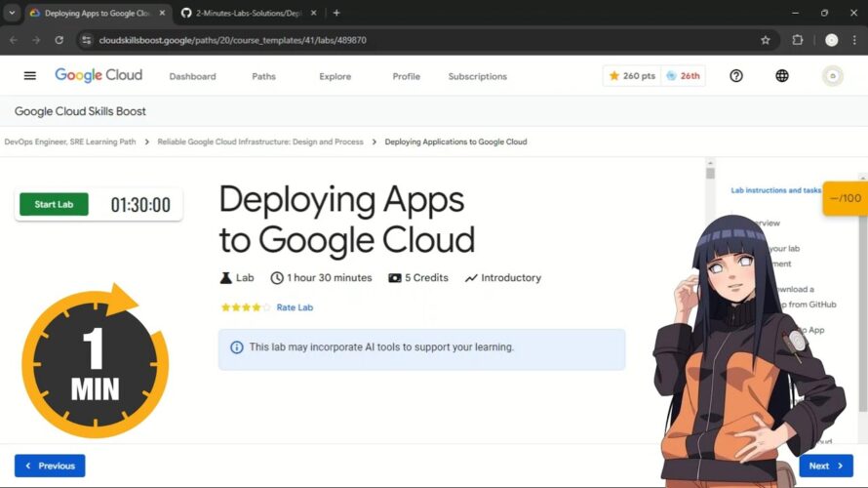The height and width of the screenshot is (488, 868).
Task: Open the browser extensions puzzle icon
Action: [x=797, y=40]
